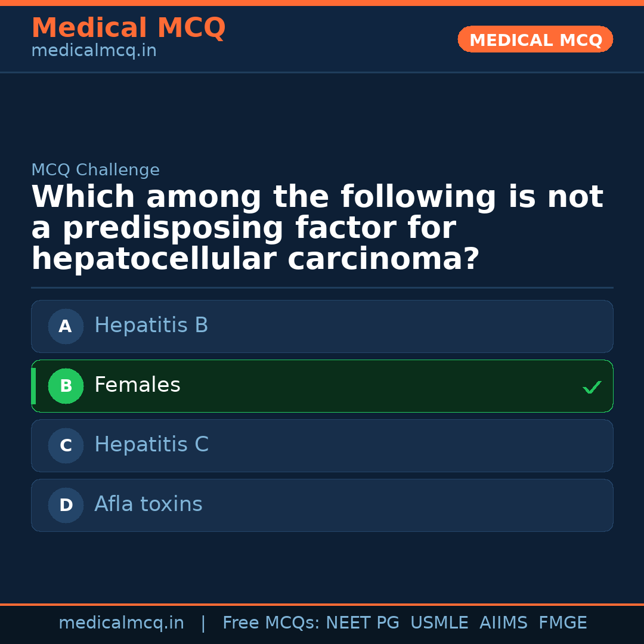Choose the Hepatitis C answer text
The image size is (644, 644).
click(151, 445)
